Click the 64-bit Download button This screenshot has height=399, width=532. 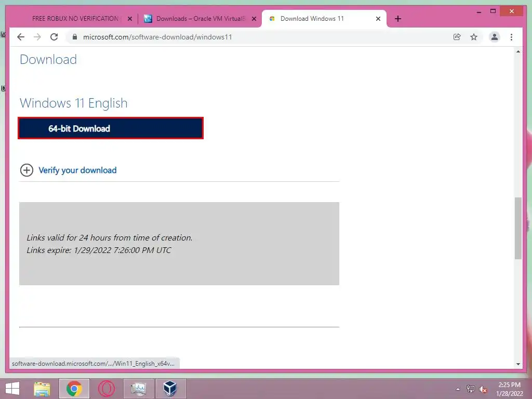click(111, 128)
